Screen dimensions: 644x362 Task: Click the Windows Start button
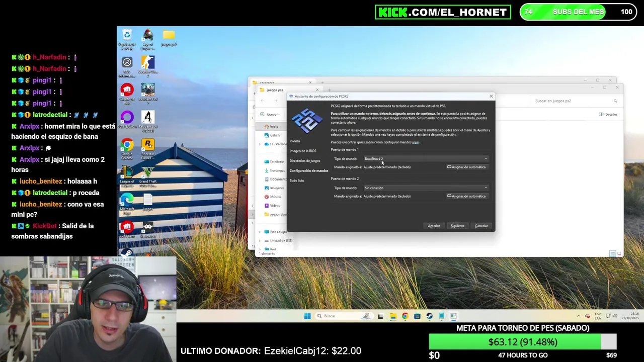pyautogui.click(x=307, y=316)
